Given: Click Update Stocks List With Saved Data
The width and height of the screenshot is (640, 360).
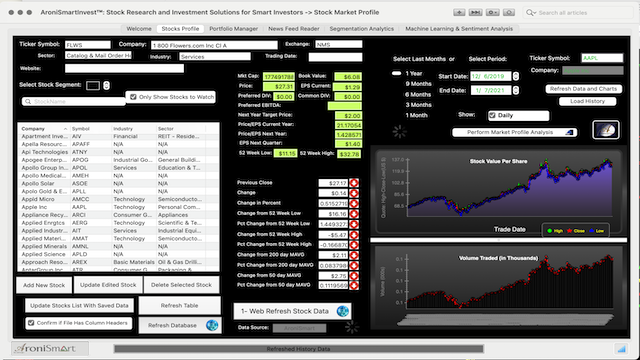Looking at the screenshot, I should (x=79, y=305).
